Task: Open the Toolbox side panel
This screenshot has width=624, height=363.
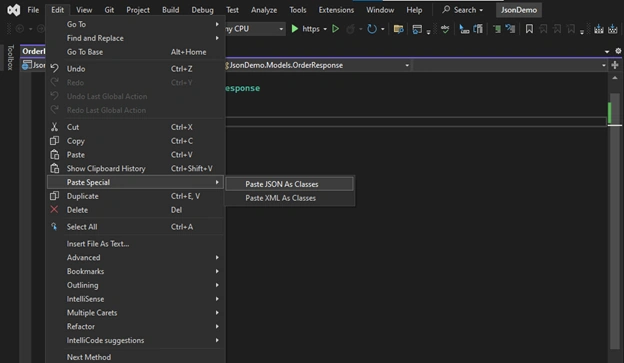Action: pos(10,58)
